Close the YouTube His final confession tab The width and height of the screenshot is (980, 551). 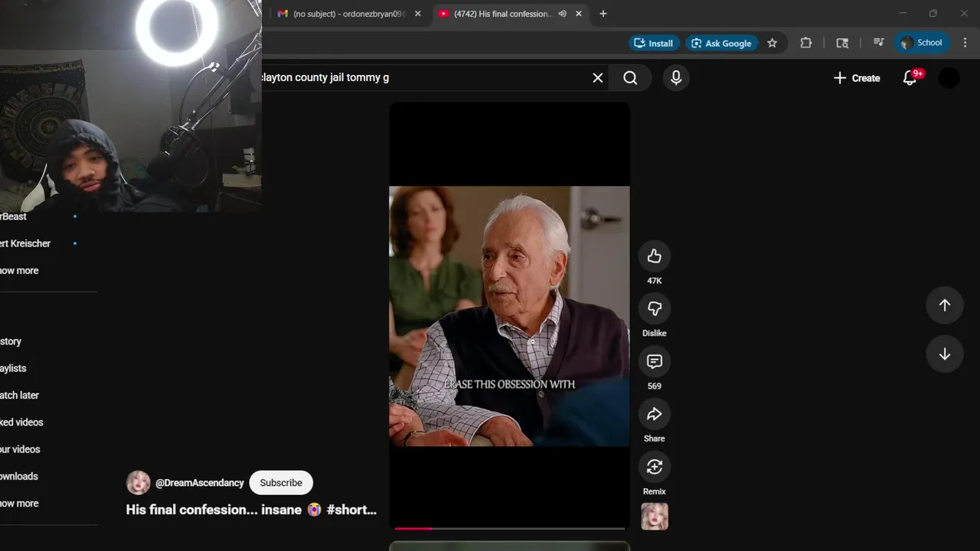point(579,14)
